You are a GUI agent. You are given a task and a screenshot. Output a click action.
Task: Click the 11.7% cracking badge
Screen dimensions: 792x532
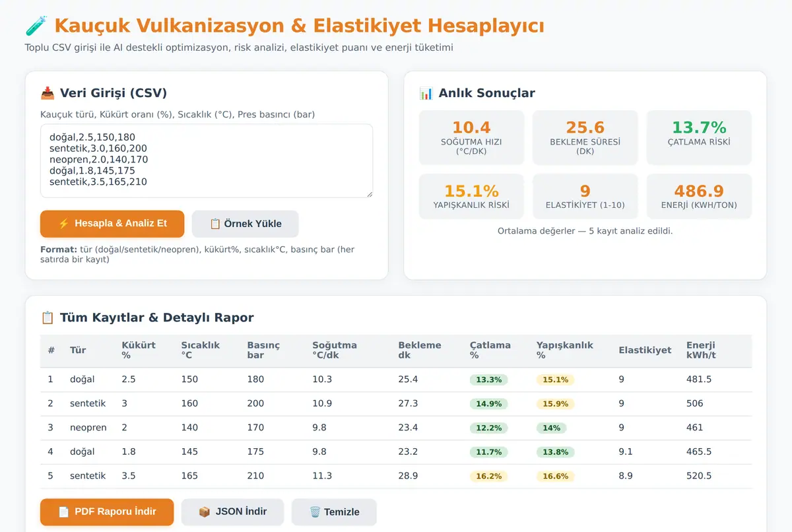coord(489,452)
